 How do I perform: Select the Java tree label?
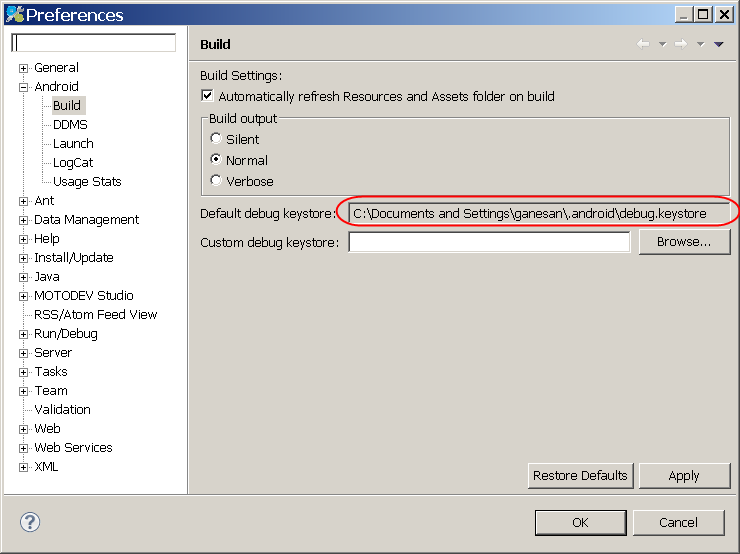coord(47,277)
